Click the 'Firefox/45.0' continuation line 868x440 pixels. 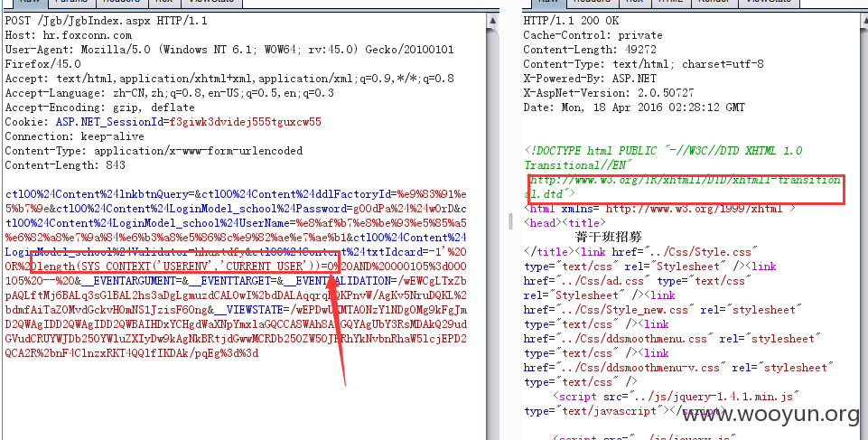(42, 64)
